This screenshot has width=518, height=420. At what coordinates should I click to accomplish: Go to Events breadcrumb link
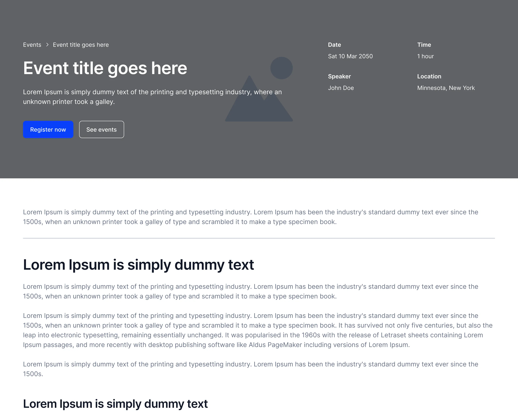32,45
